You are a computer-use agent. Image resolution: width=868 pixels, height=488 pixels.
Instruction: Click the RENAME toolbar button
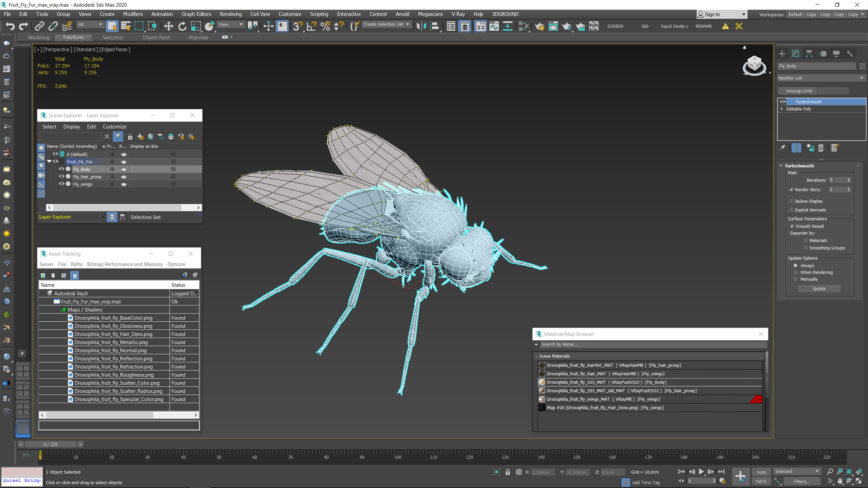click(x=703, y=26)
